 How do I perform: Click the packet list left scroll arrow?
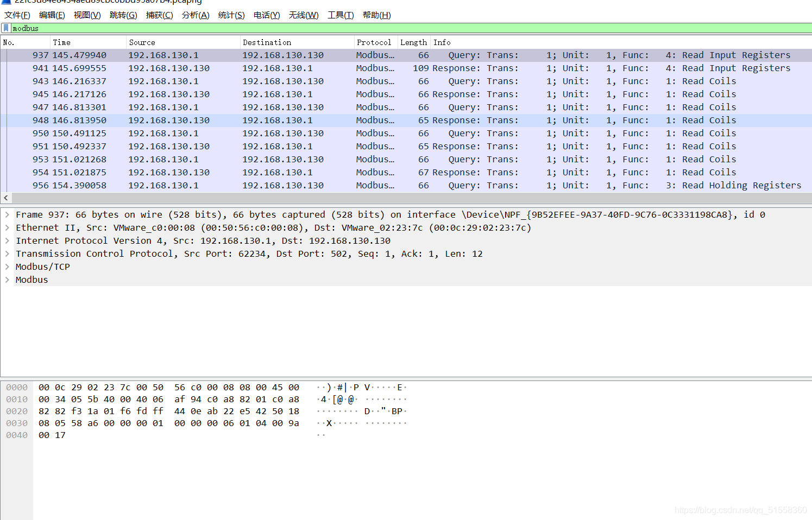6,198
